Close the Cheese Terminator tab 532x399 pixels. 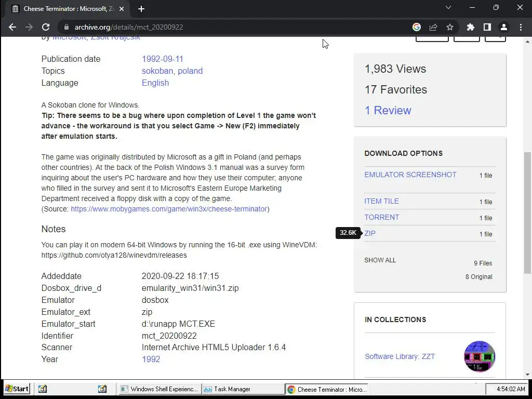point(122,9)
